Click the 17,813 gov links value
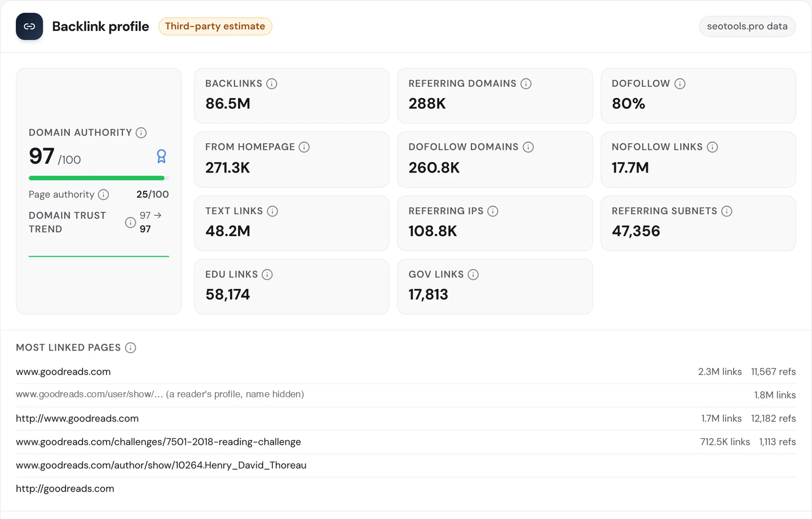The image size is (812, 519). click(429, 295)
